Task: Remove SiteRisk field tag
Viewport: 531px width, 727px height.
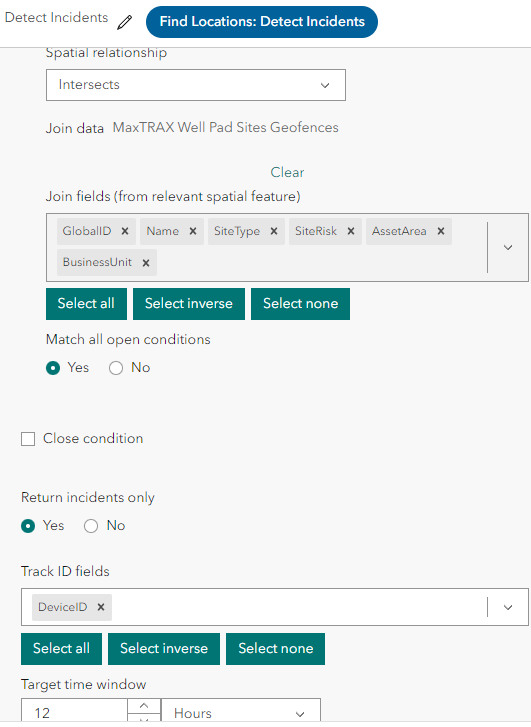Action: pos(351,231)
